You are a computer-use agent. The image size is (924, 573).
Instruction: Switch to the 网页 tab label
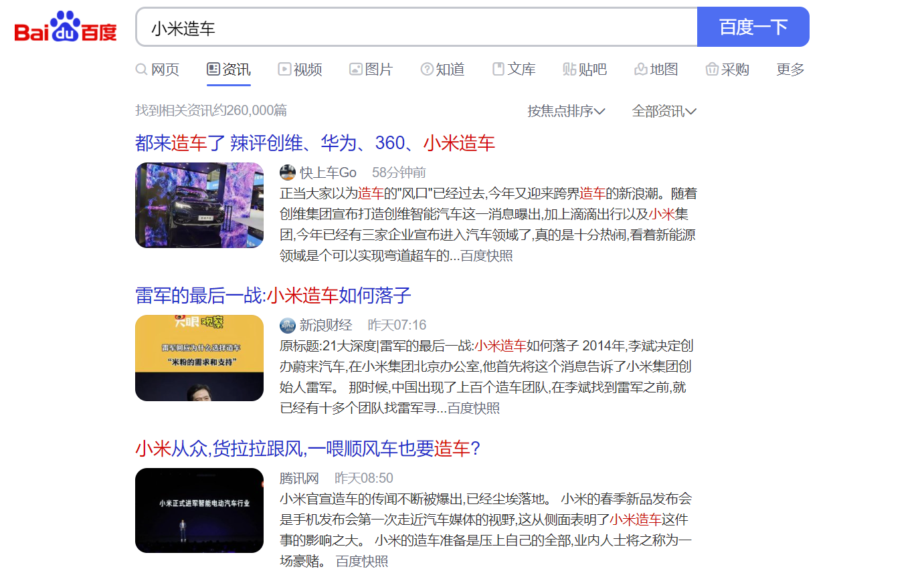165,69
